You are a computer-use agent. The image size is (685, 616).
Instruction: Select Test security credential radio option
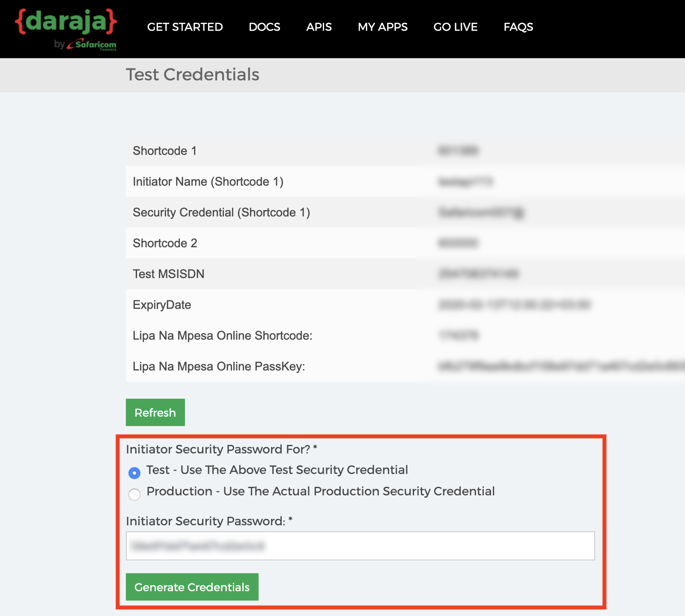click(x=134, y=473)
